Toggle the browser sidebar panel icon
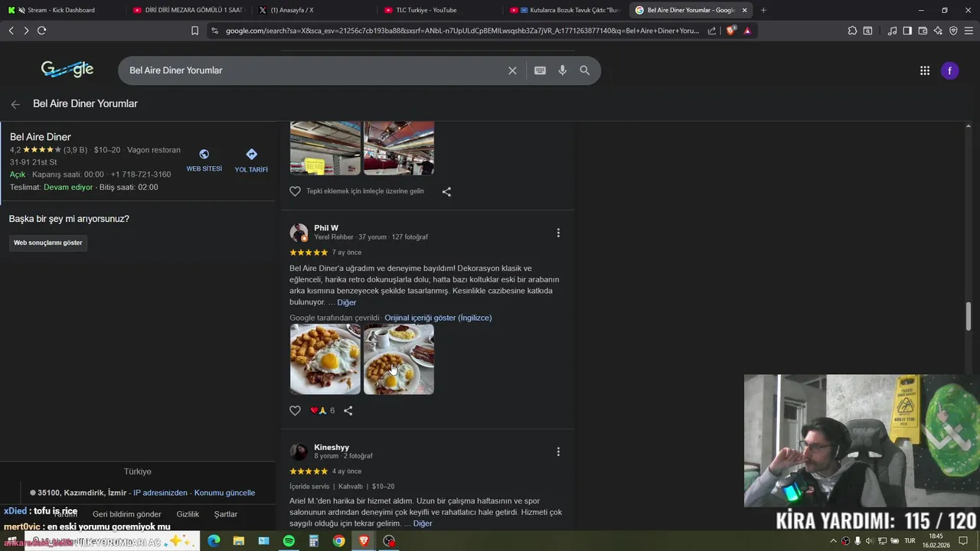The image size is (980, 551). [x=907, y=31]
